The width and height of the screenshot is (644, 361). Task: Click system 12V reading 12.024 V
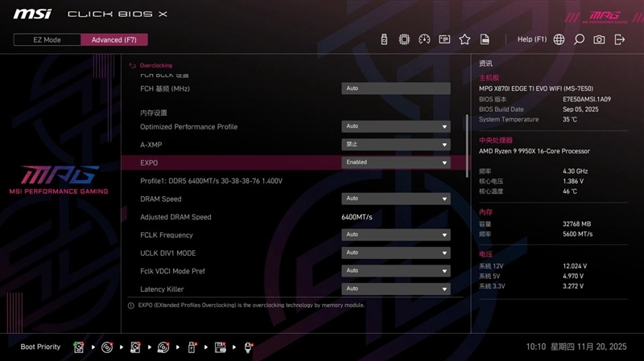(x=575, y=266)
